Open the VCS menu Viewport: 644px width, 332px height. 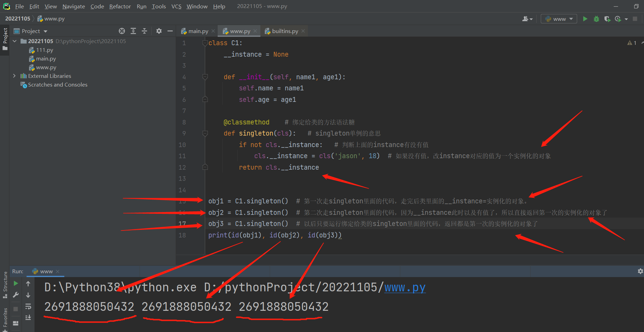tap(176, 6)
